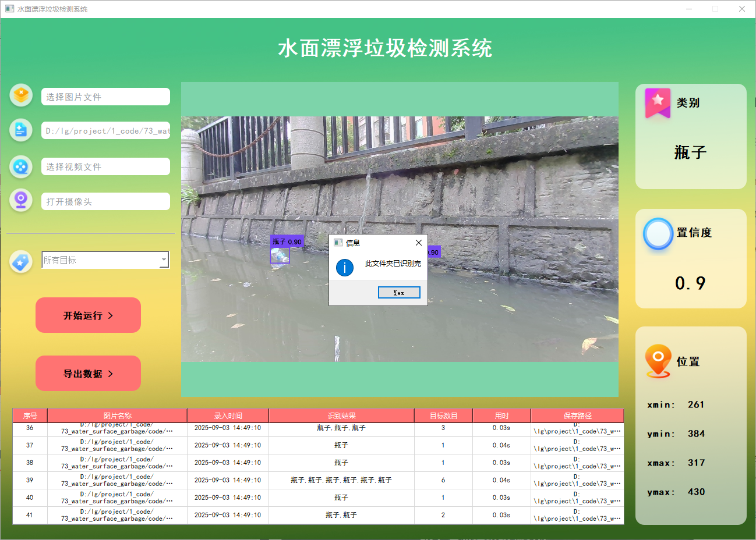Image resolution: width=756 pixels, height=540 pixels.
Task: Click the timestamp cell in row 41
Action: 228,515
